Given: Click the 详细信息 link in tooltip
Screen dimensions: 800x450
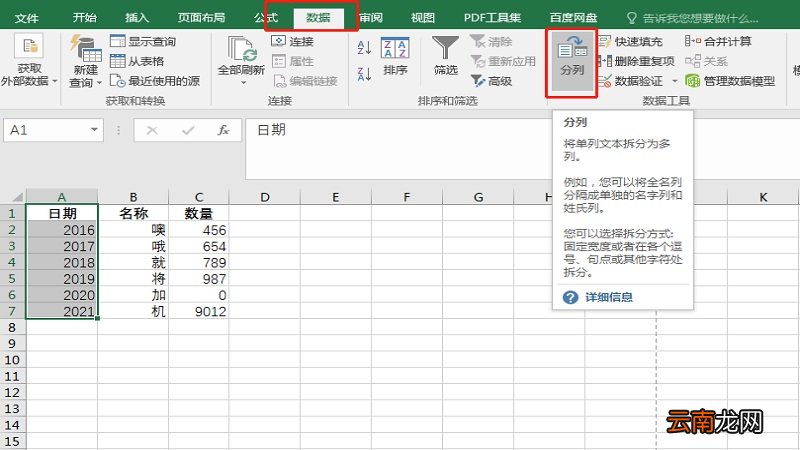Looking at the screenshot, I should [609, 297].
